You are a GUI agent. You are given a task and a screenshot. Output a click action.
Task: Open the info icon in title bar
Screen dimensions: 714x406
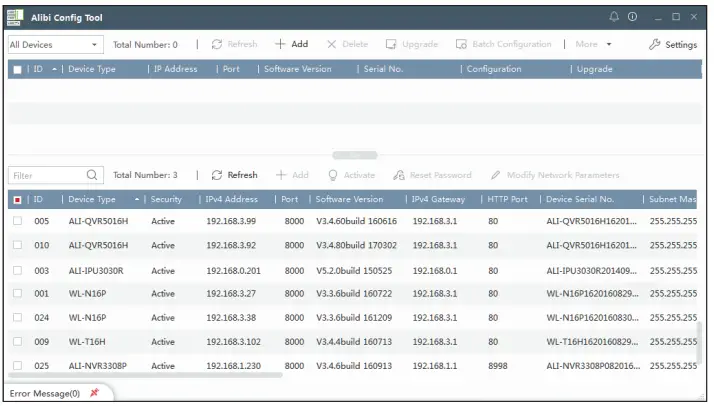click(632, 17)
